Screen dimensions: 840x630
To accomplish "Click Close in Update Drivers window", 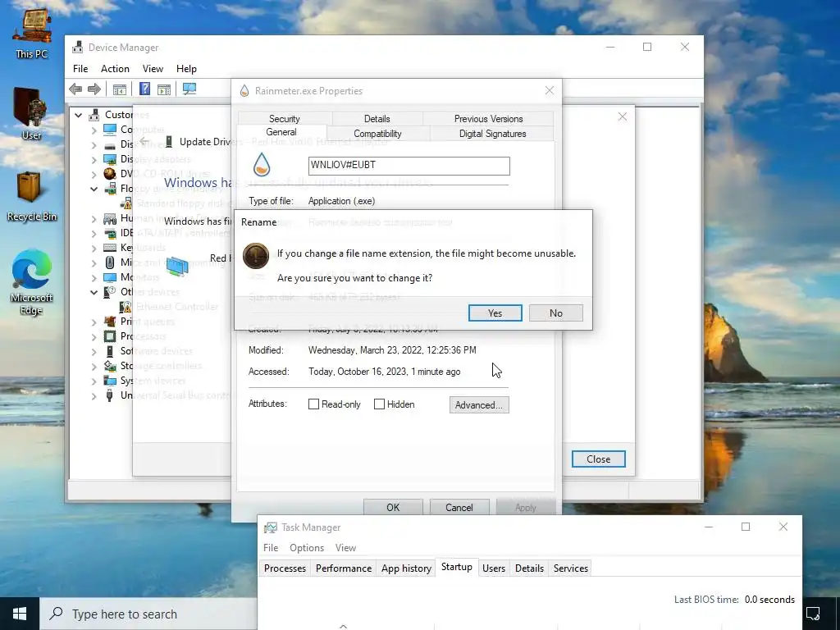I will [x=598, y=459].
